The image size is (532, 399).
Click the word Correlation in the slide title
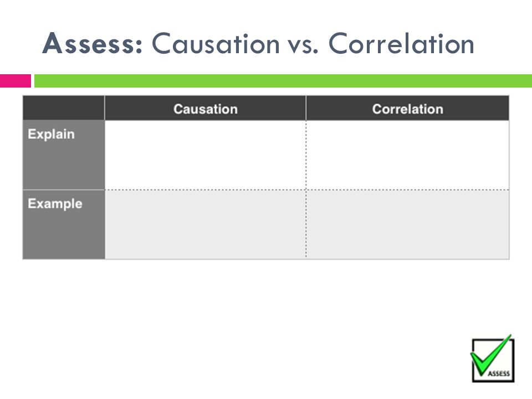click(x=401, y=43)
